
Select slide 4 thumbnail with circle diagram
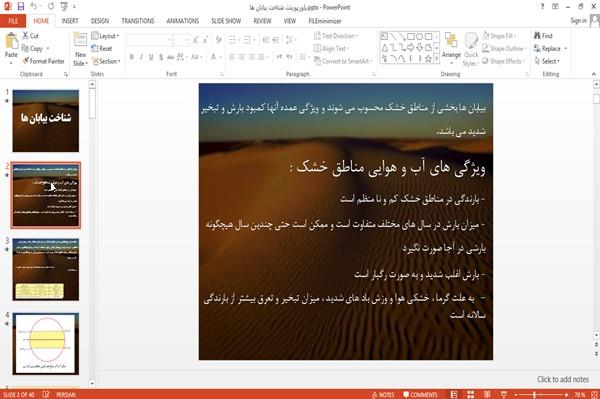point(46,343)
